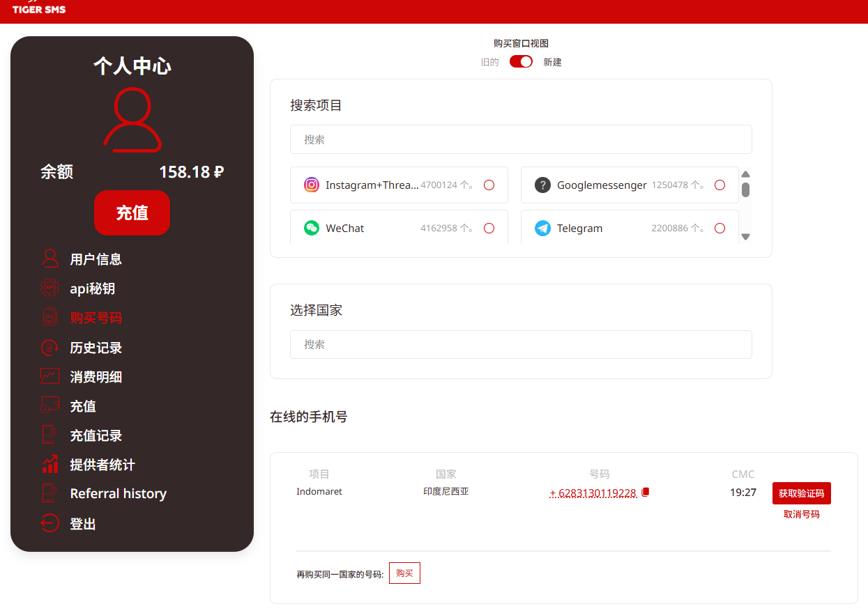Click the 印度尼西亚 country cell
Image resolution: width=868 pixels, height=611 pixels.
[x=446, y=491]
